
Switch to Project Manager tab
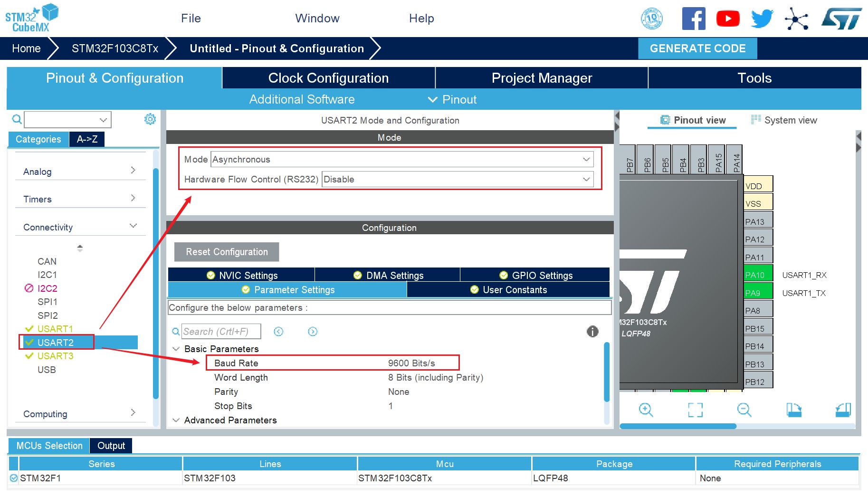(542, 78)
